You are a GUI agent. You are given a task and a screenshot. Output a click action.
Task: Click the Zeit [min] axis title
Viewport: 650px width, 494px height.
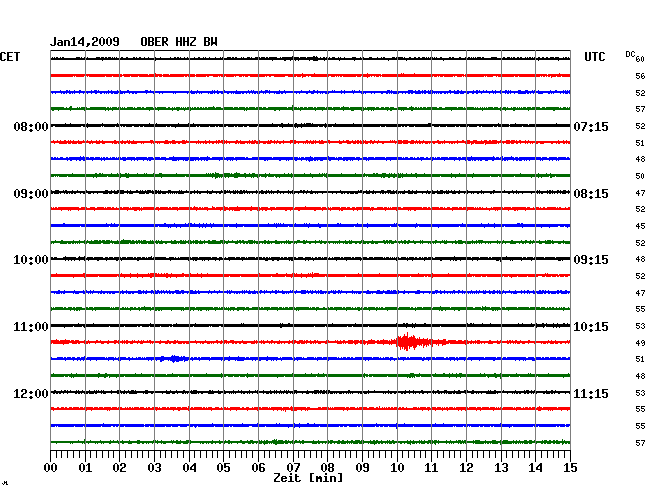(x=308, y=478)
